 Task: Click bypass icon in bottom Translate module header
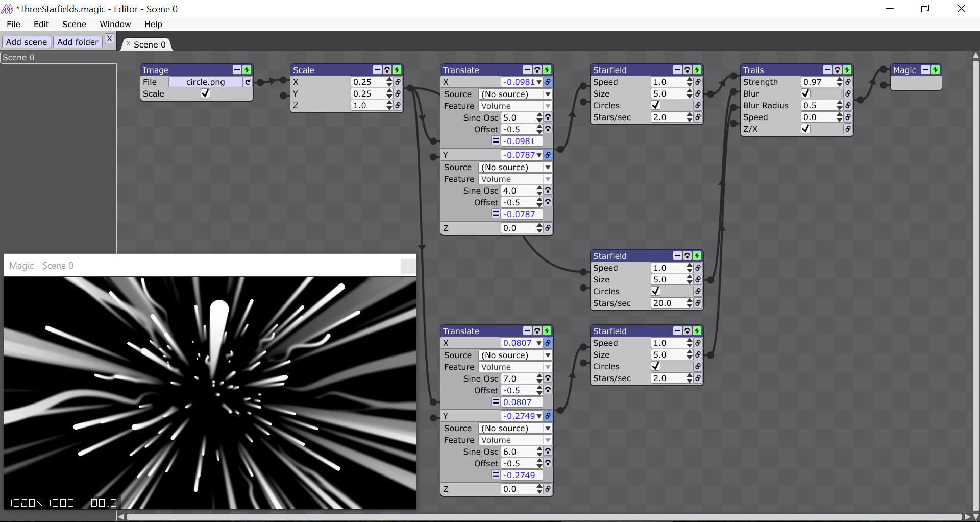click(x=537, y=331)
